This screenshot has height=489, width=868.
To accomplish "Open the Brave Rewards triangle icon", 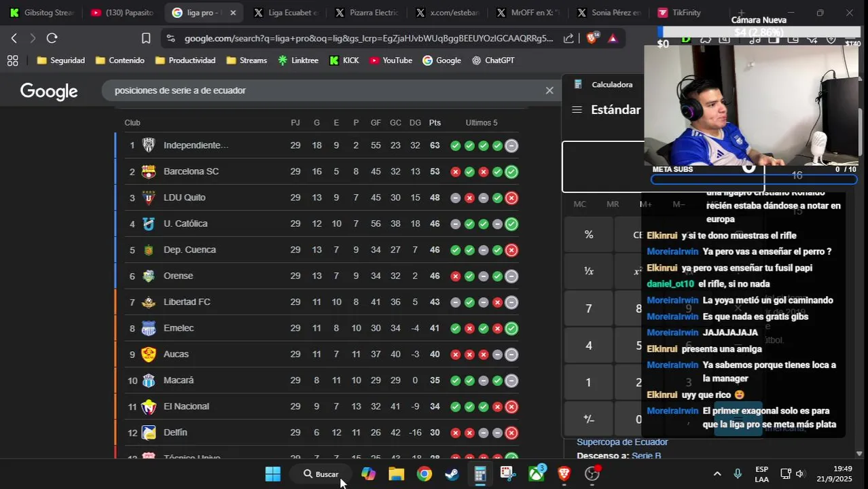I will pyautogui.click(x=613, y=38).
